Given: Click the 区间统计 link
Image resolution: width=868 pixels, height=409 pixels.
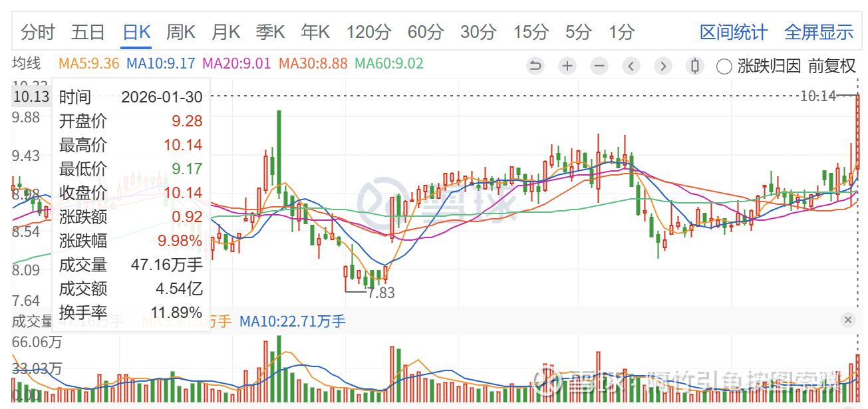Looking at the screenshot, I should click(x=734, y=32).
